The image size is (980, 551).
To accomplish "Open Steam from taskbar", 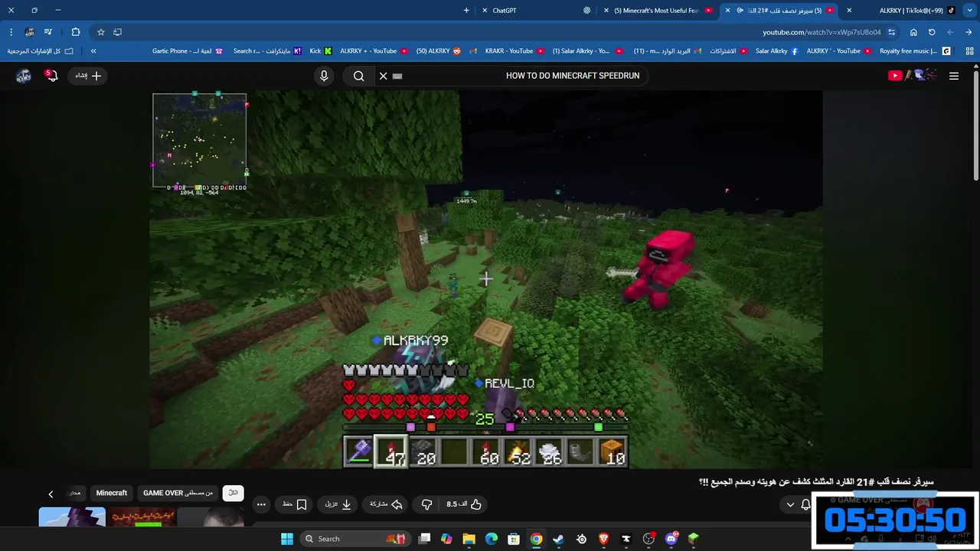I will [559, 539].
